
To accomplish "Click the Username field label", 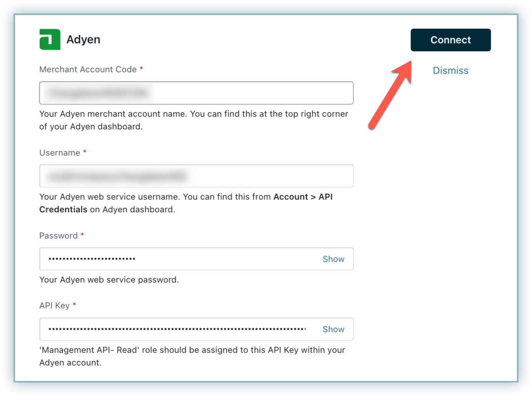I will [60, 153].
